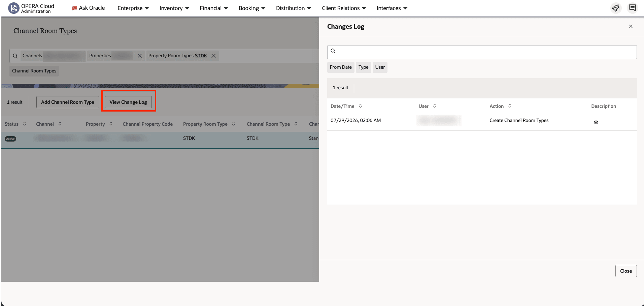The width and height of the screenshot is (644, 307).
Task: Select the From Date filter chip
Action: click(341, 67)
